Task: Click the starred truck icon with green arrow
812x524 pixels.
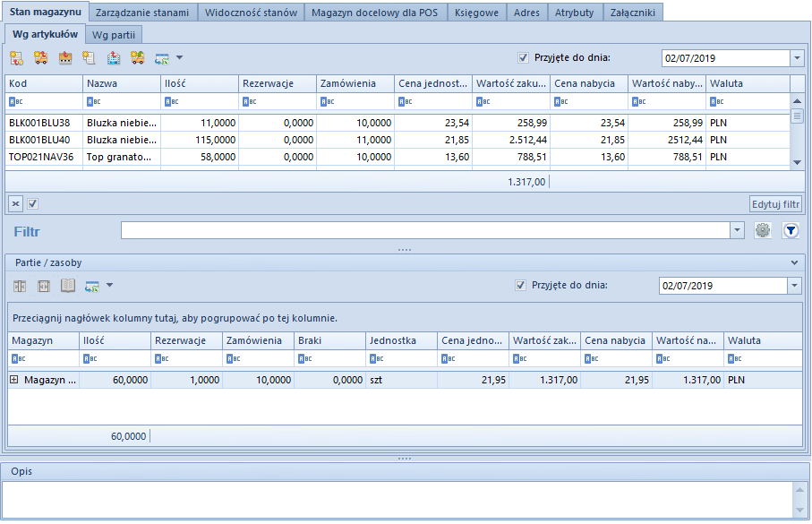Action: click(x=137, y=58)
